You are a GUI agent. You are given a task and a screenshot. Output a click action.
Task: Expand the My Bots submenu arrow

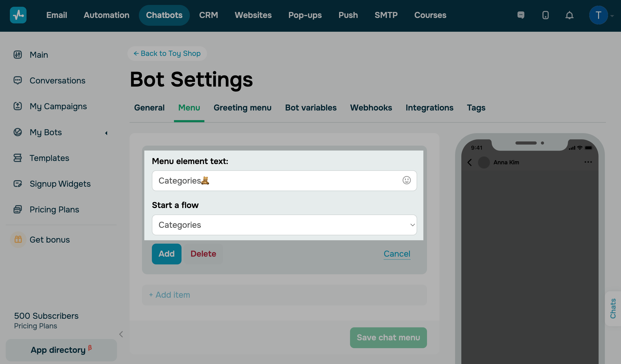[x=106, y=133]
